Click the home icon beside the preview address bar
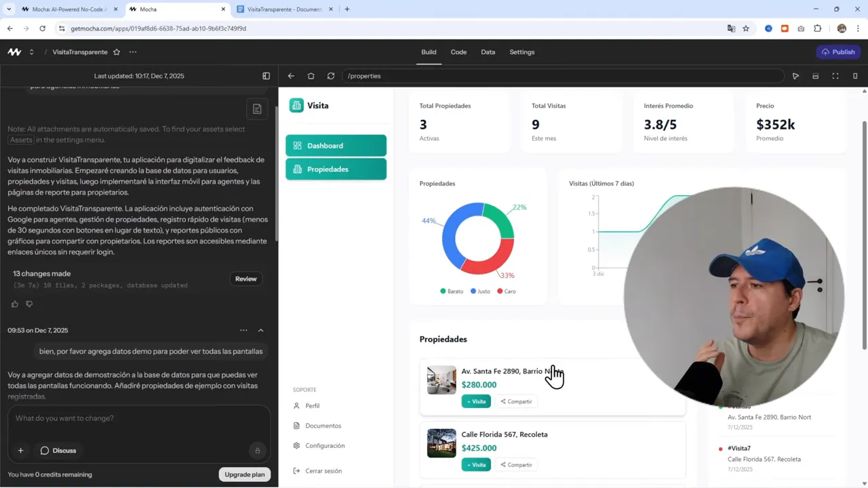 (x=311, y=76)
